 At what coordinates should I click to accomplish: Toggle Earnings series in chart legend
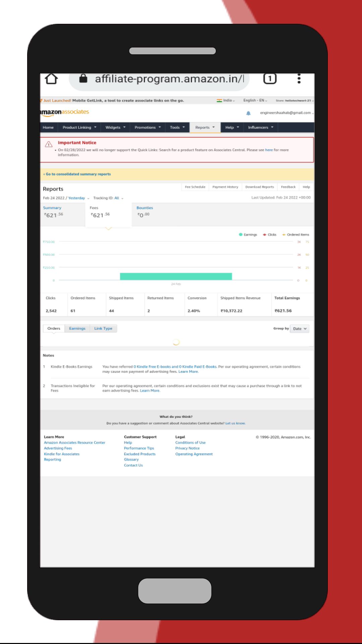pyautogui.click(x=248, y=235)
